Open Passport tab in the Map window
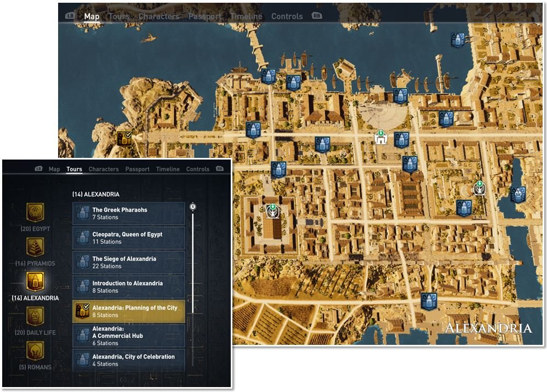The width and height of the screenshot is (547, 392). tap(205, 16)
